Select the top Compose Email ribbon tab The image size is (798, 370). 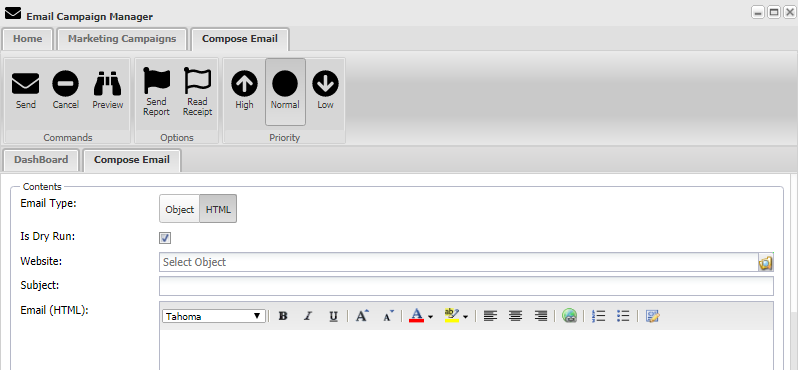(x=240, y=39)
